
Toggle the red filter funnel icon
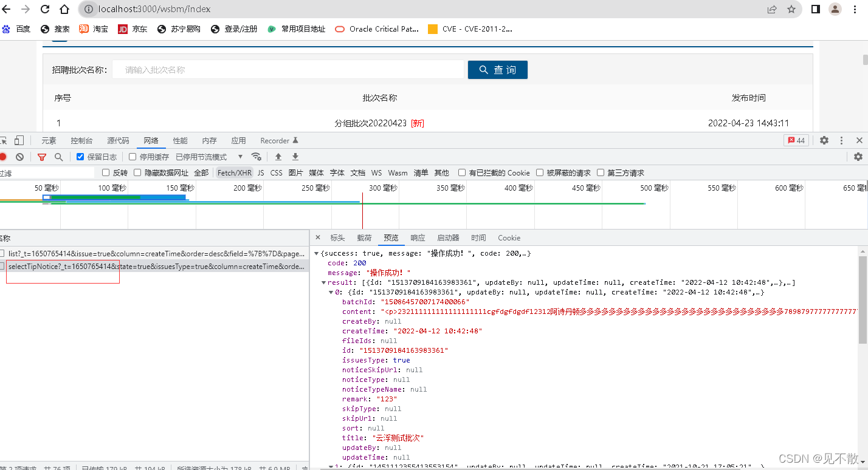[x=41, y=157]
